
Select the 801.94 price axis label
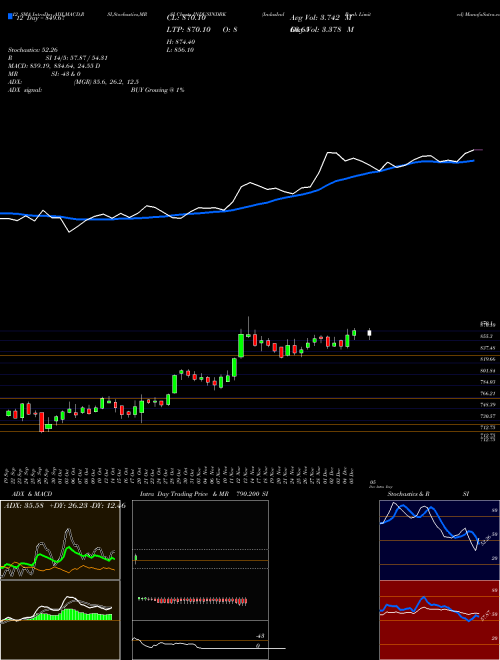[487, 371]
